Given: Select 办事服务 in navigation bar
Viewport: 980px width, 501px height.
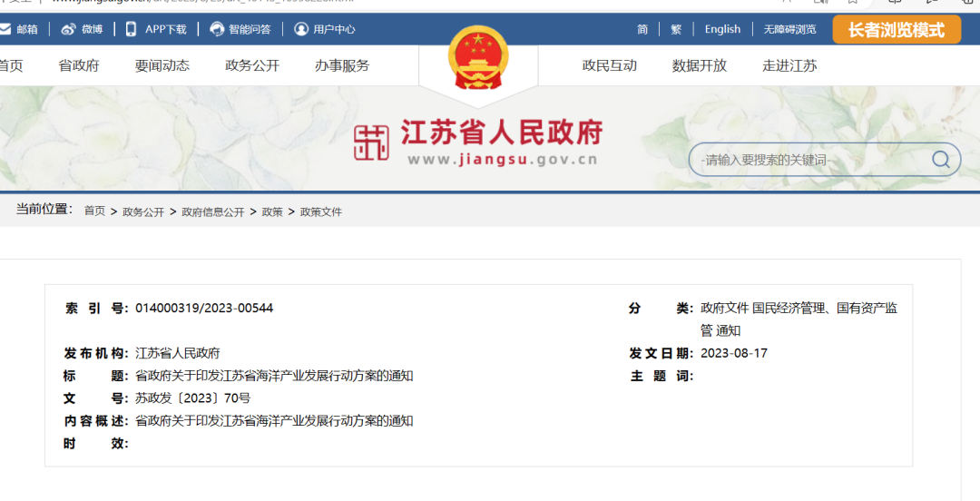Looking at the screenshot, I should tap(342, 65).
